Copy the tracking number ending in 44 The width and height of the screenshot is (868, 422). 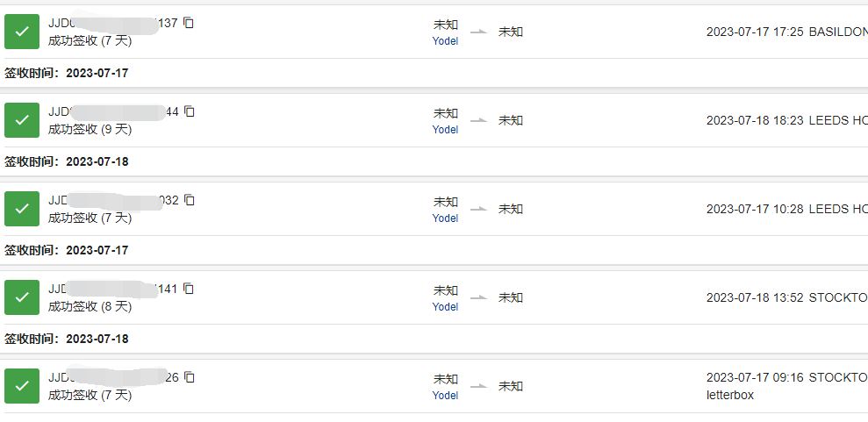(x=190, y=111)
